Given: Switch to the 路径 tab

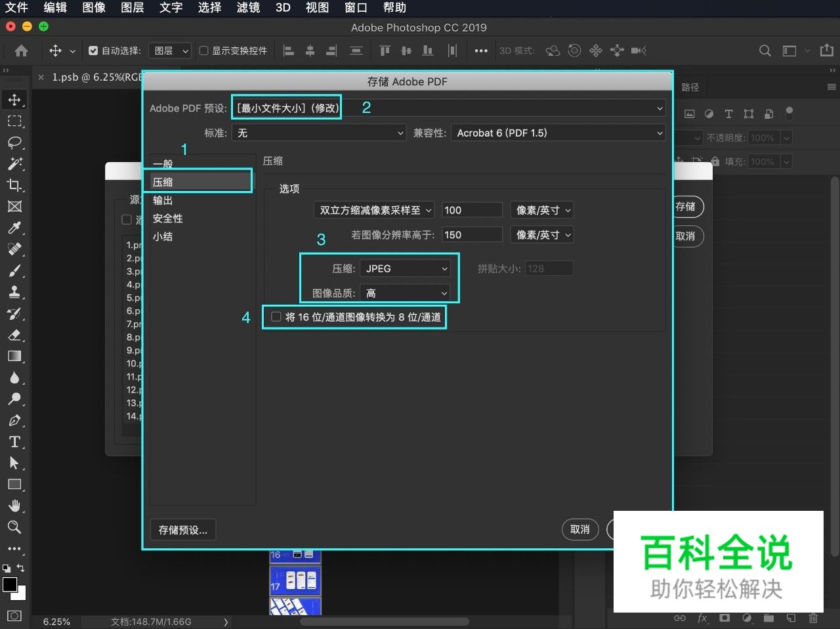Looking at the screenshot, I should [x=689, y=86].
